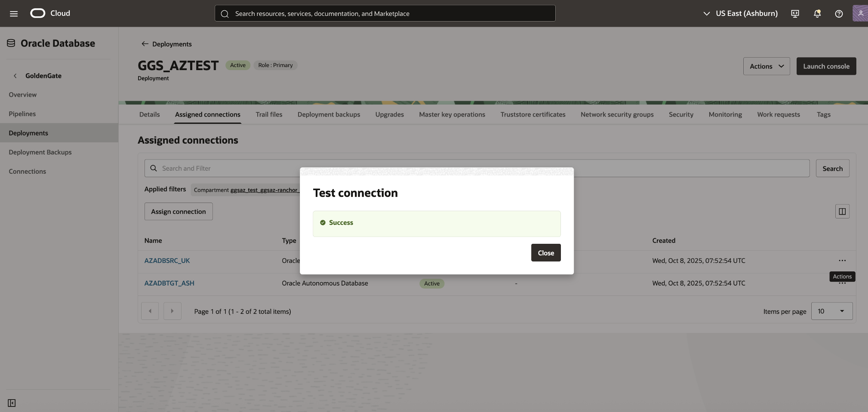Open the Upgrades tab

point(390,114)
